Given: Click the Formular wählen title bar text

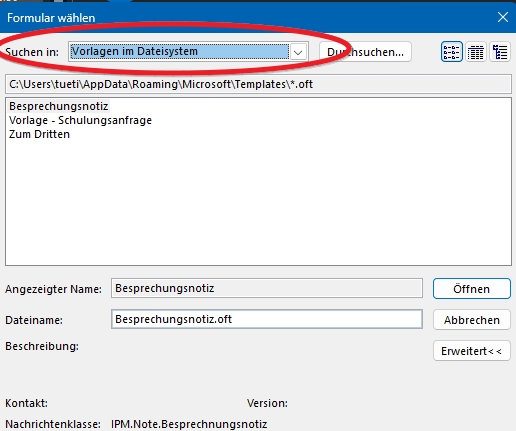Looking at the screenshot, I should click(x=51, y=18).
